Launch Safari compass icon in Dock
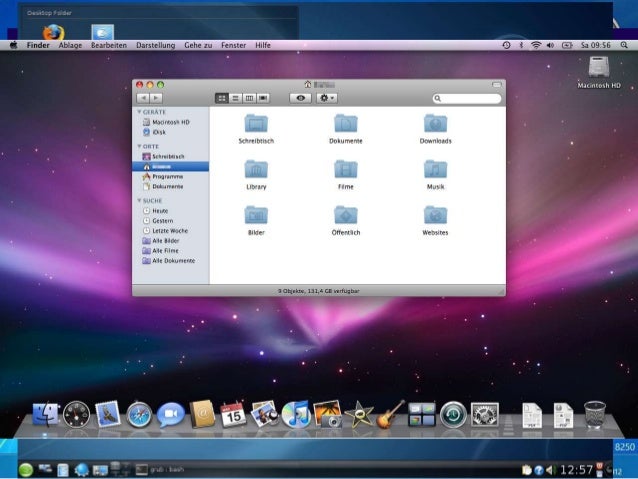 click(139, 415)
